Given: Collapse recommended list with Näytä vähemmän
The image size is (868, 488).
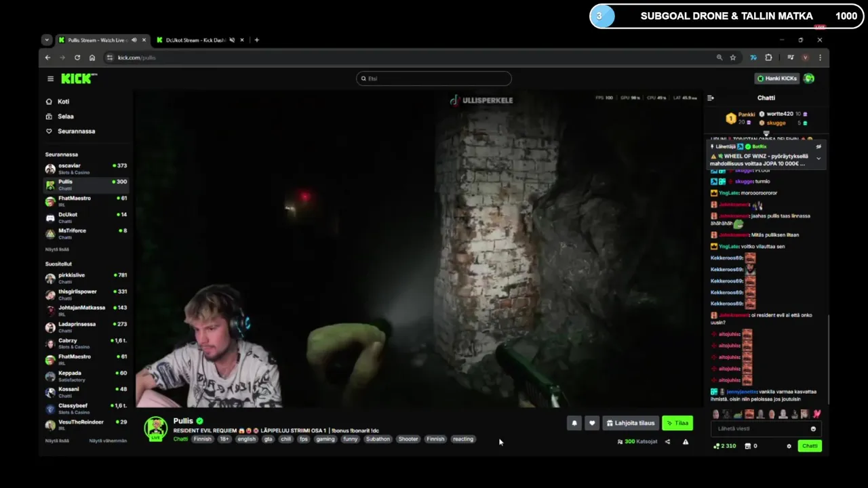Looking at the screenshot, I should pyautogui.click(x=108, y=441).
